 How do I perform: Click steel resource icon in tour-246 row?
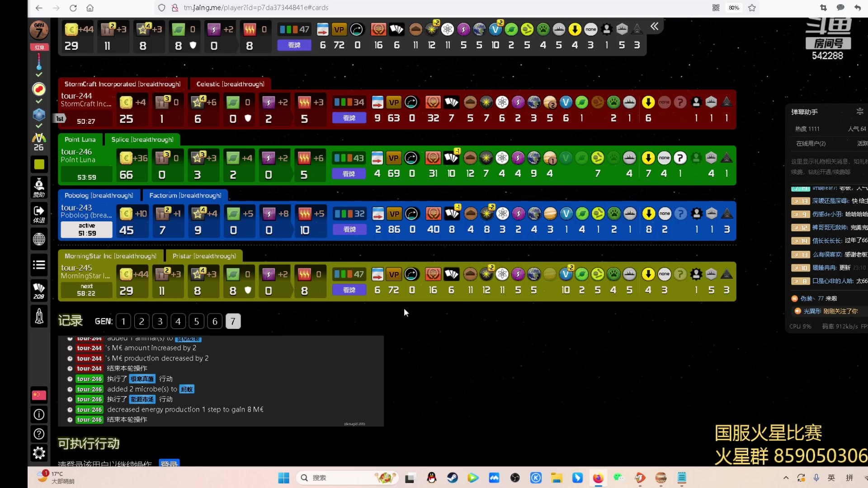point(162,158)
